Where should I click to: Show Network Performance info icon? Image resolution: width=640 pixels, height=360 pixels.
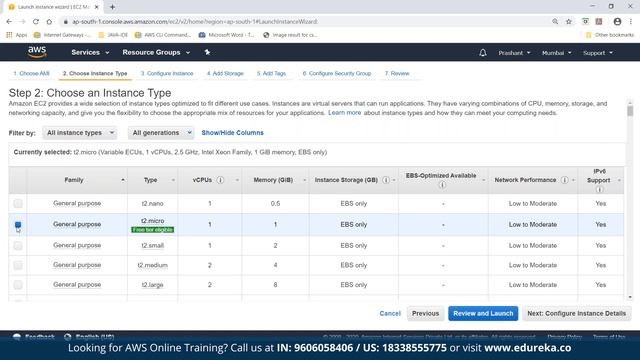point(564,180)
